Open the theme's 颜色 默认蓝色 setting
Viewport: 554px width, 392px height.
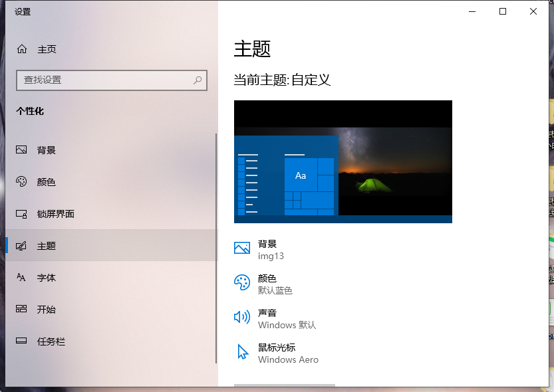click(x=274, y=284)
